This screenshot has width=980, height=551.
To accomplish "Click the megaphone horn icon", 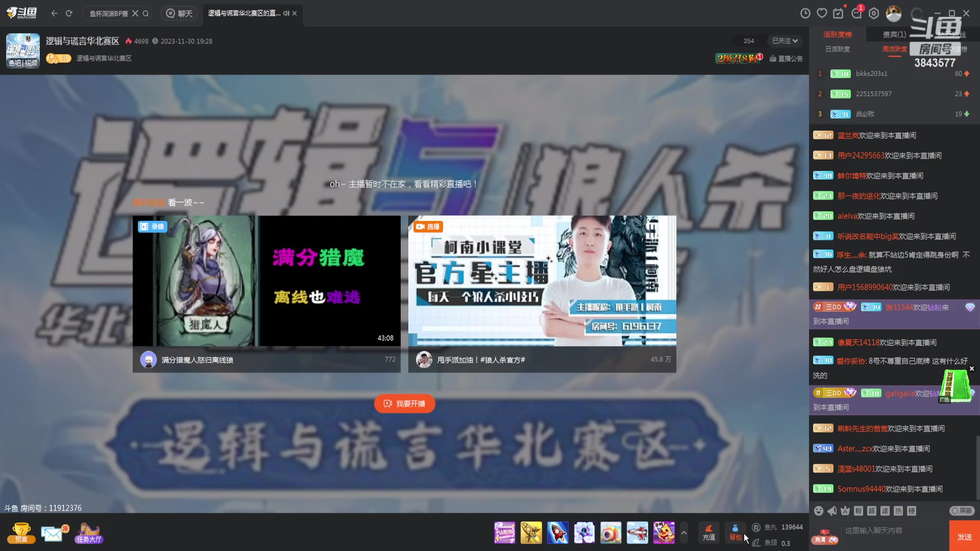I will 832,511.
